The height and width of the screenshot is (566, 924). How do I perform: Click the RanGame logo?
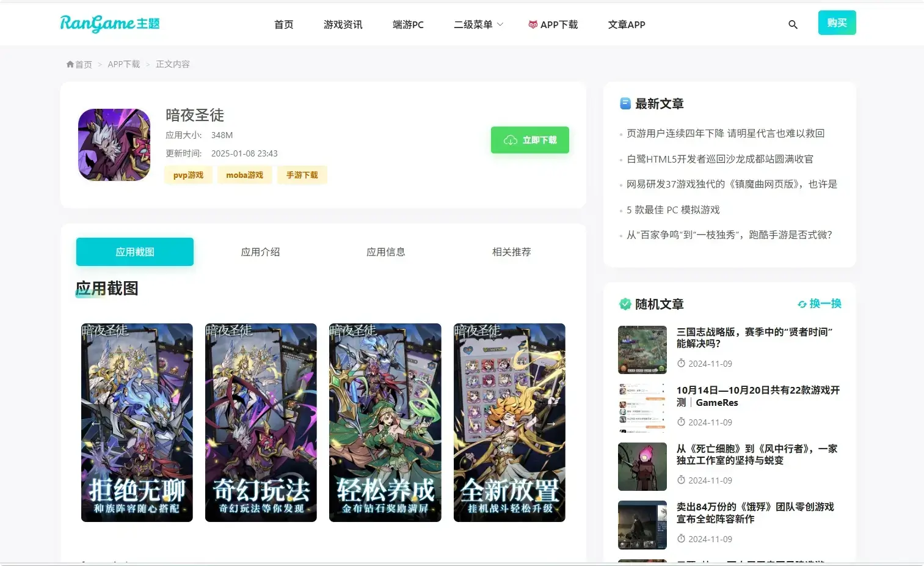coord(109,24)
